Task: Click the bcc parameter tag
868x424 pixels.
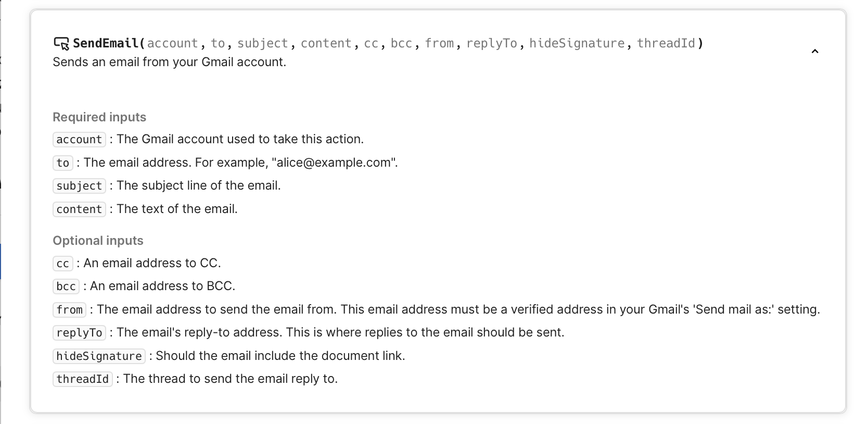Action: click(x=66, y=286)
